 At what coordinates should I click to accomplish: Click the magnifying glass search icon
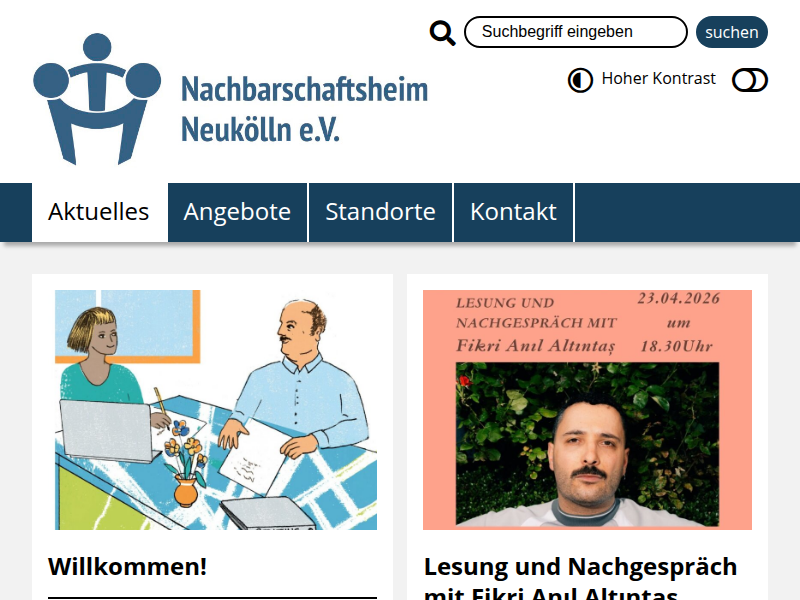coord(442,33)
